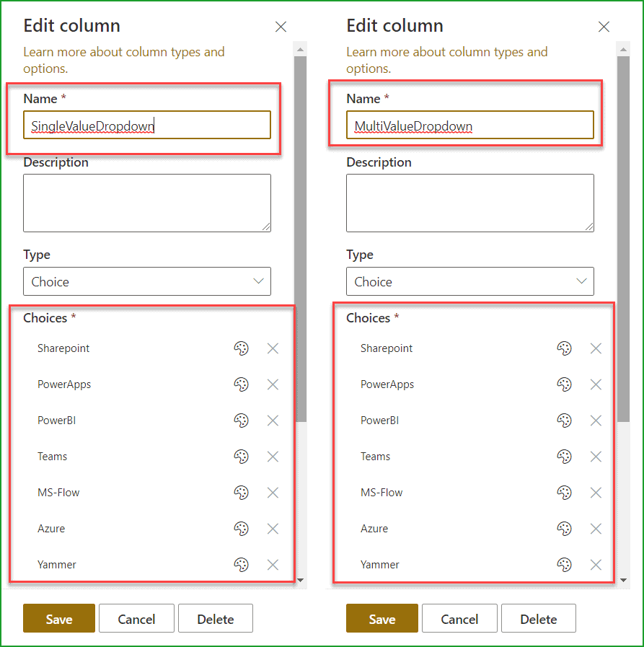Select Azure choice text in left panel
This screenshot has width=644, height=647.
(x=51, y=529)
